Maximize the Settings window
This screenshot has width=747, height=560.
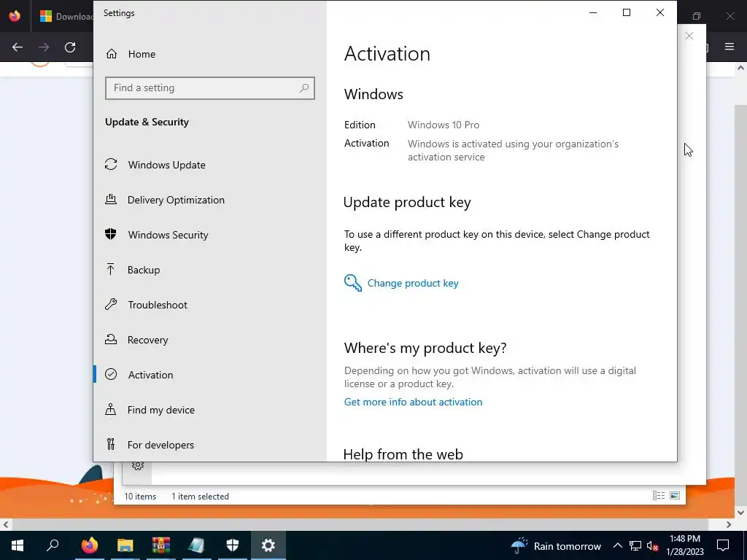point(627,13)
